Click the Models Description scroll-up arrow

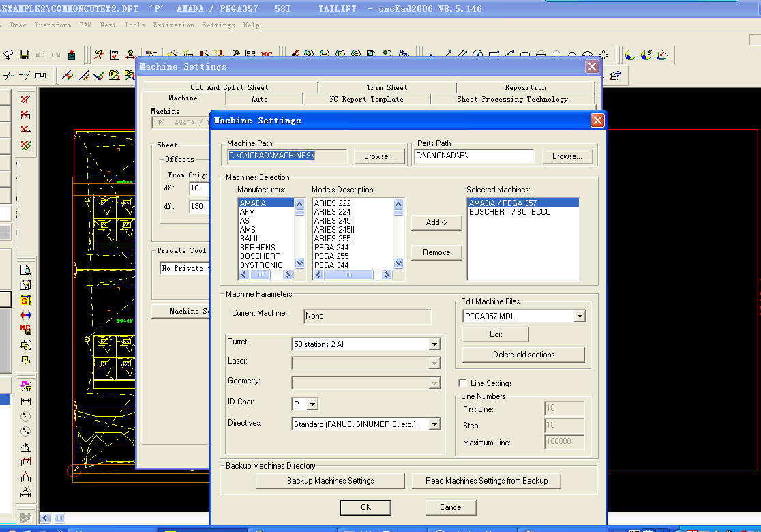tap(398, 204)
